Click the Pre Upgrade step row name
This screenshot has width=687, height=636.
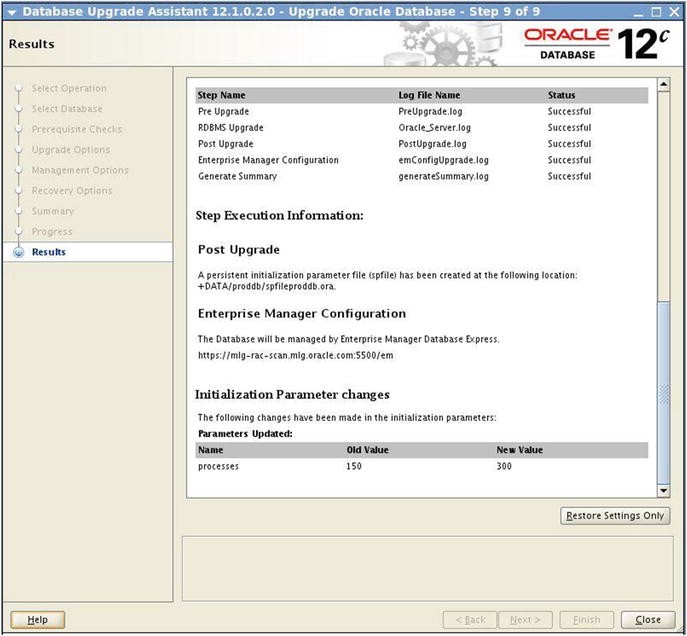point(223,112)
